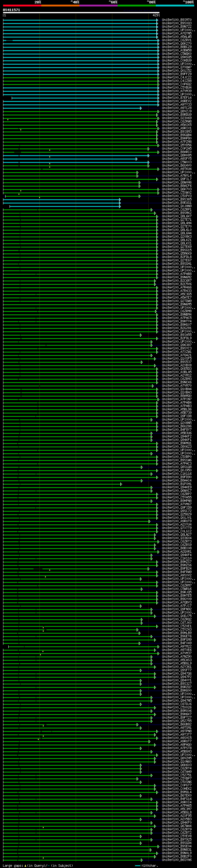The width and height of the screenshot is (197, 868).
Task: Click the cyan ~100% identity legend segment
Action: click(x=175, y=6)
